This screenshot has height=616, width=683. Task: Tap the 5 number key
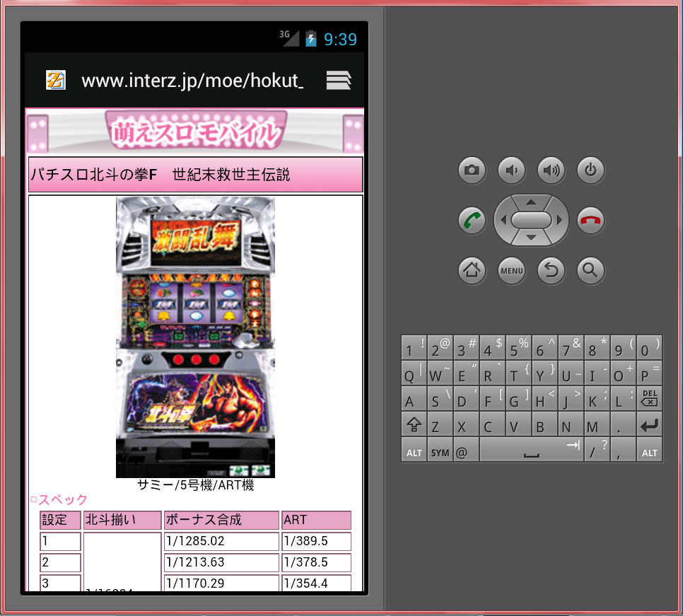click(518, 347)
